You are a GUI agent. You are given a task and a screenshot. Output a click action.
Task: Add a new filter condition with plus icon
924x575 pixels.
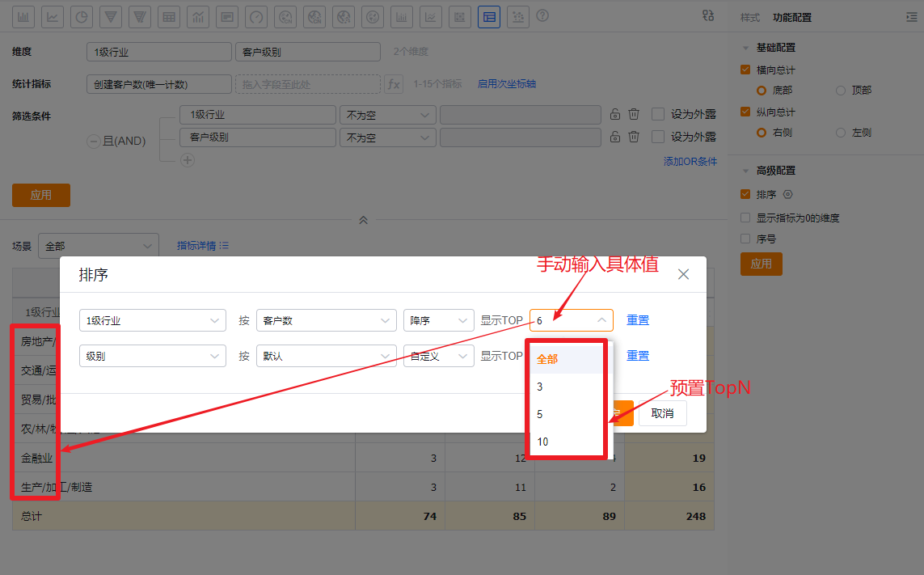pos(188,160)
